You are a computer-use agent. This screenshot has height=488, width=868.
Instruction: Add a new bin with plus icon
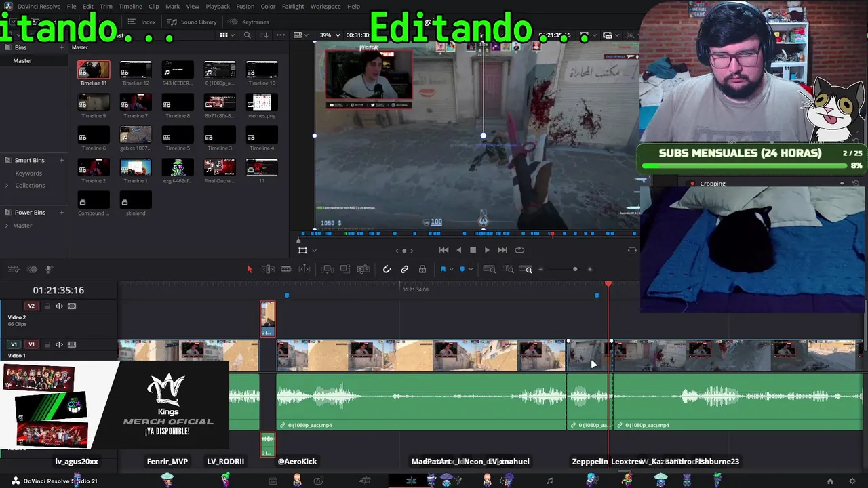point(62,47)
